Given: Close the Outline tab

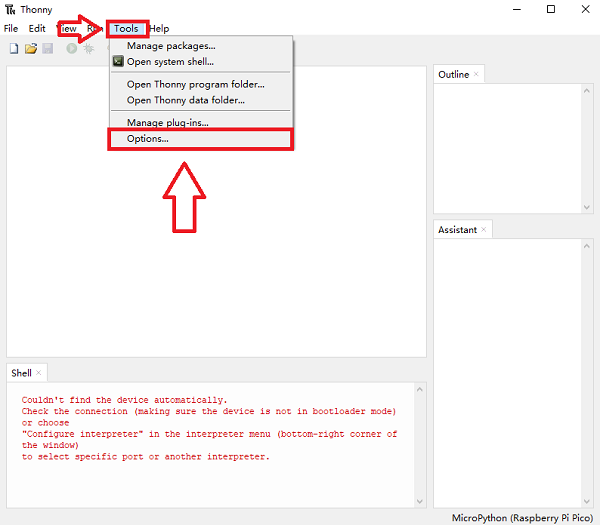Looking at the screenshot, I should 476,74.
